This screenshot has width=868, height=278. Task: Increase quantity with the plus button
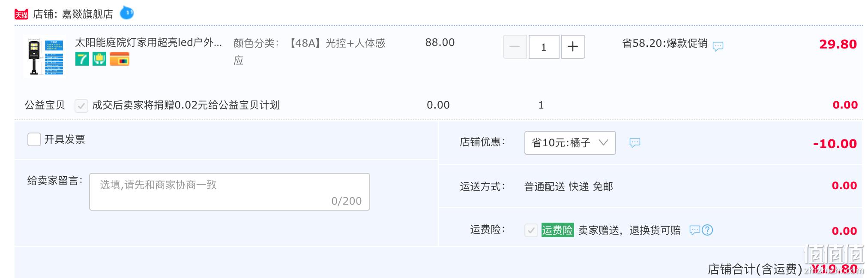[573, 47]
